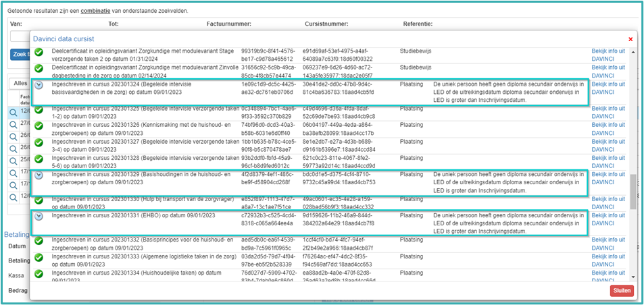644x305 pixels.
Task: Click 'Plaatsing' in the cursus 202301324 row
Action: click(x=411, y=84)
